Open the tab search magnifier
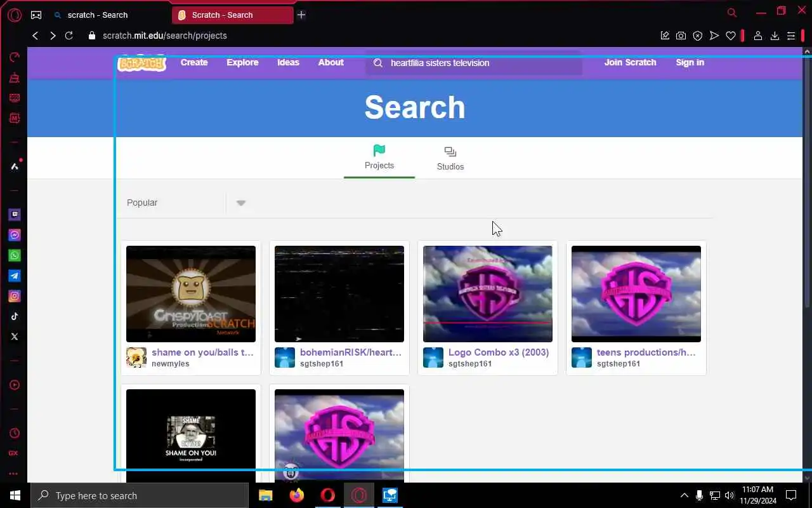The width and height of the screenshot is (812, 508). (732, 13)
